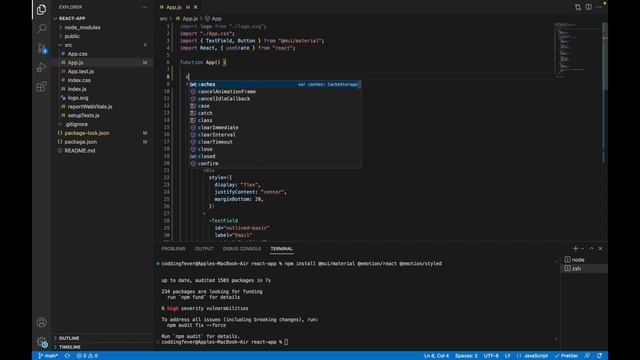The height and width of the screenshot is (360, 640).
Task: Open App.css in the explorer
Action: 77,54
